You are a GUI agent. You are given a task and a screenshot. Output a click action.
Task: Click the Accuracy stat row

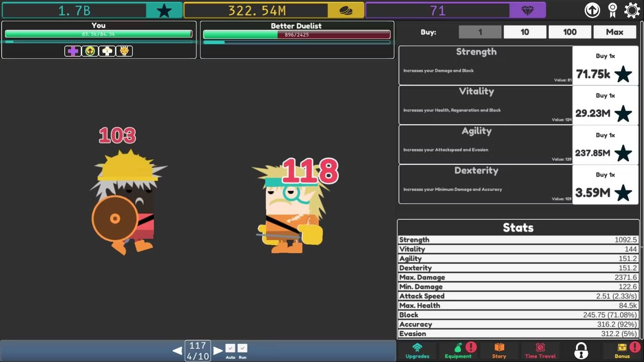(518, 324)
